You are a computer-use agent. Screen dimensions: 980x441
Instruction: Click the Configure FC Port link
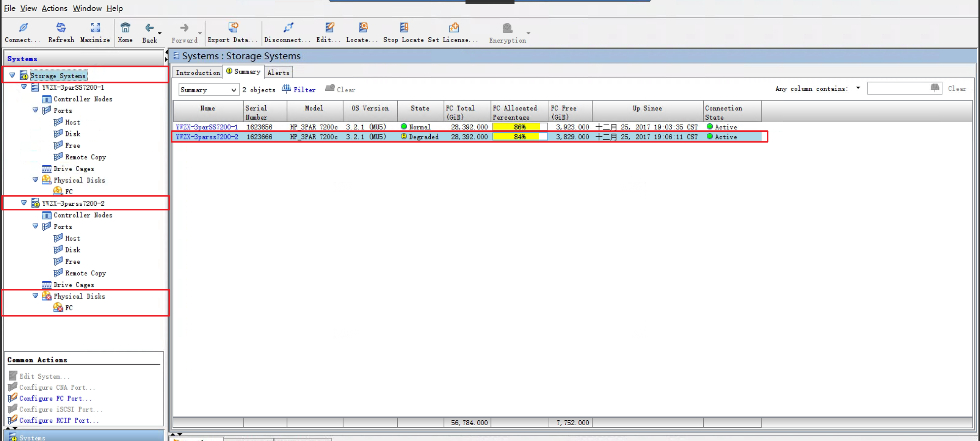(x=55, y=398)
